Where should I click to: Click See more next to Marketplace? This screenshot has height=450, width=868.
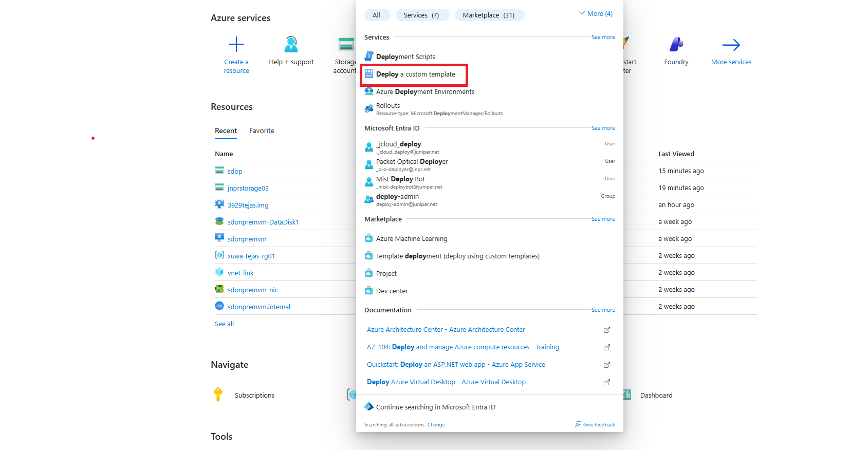(603, 219)
